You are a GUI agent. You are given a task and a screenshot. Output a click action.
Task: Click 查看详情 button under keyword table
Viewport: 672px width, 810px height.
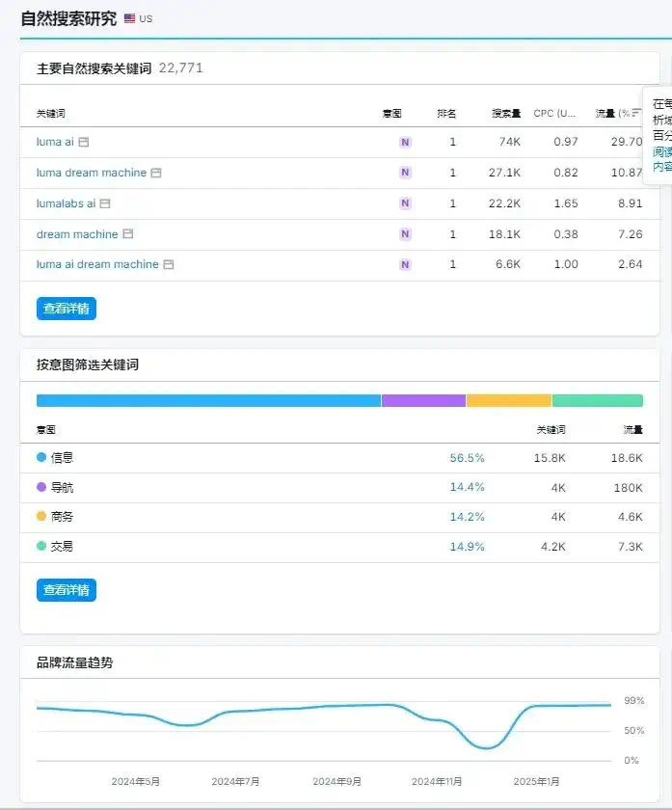[67, 309]
